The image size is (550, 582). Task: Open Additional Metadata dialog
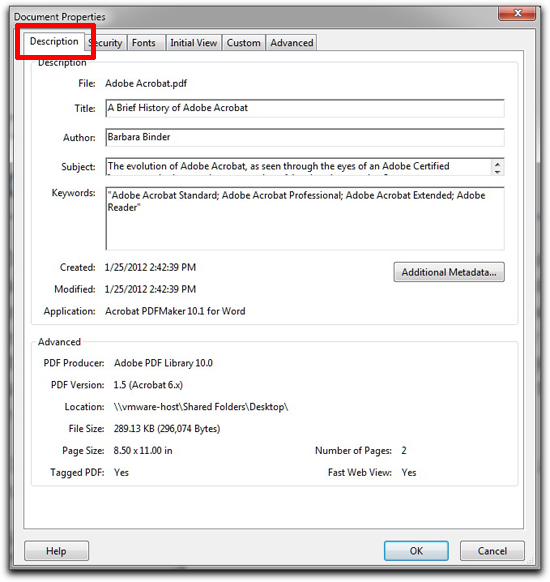(449, 272)
